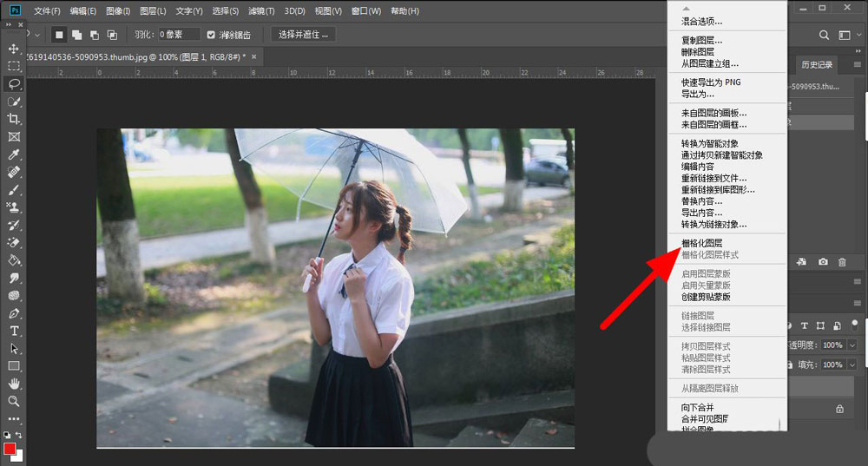
Task: Collapse the right panels double-arrow
Action: tap(858, 51)
